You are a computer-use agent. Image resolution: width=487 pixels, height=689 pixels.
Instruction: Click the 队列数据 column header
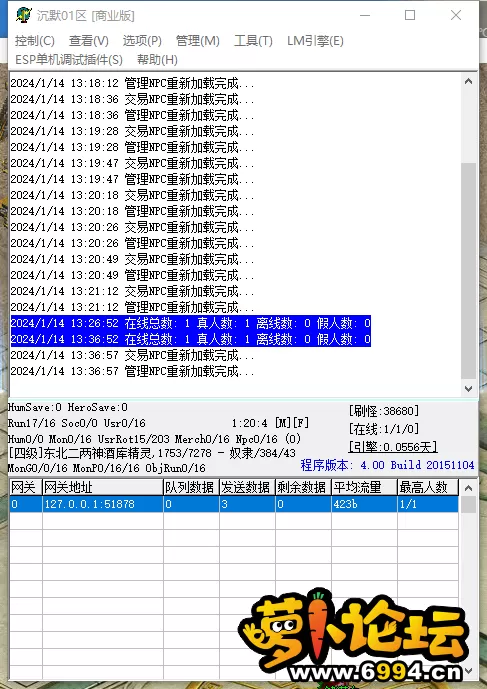click(x=191, y=487)
